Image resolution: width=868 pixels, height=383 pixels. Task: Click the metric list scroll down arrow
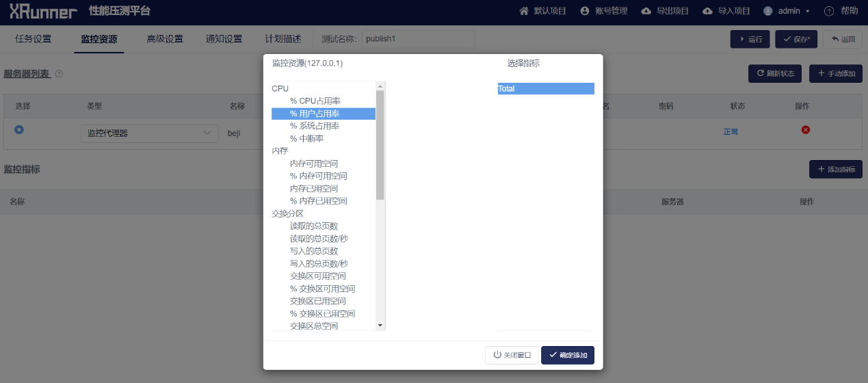(x=380, y=326)
